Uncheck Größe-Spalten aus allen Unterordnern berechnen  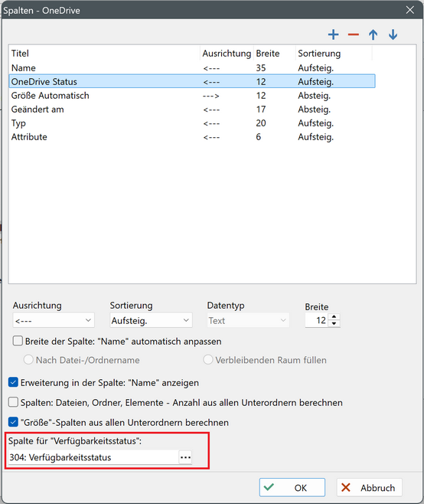click(x=13, y=422)
